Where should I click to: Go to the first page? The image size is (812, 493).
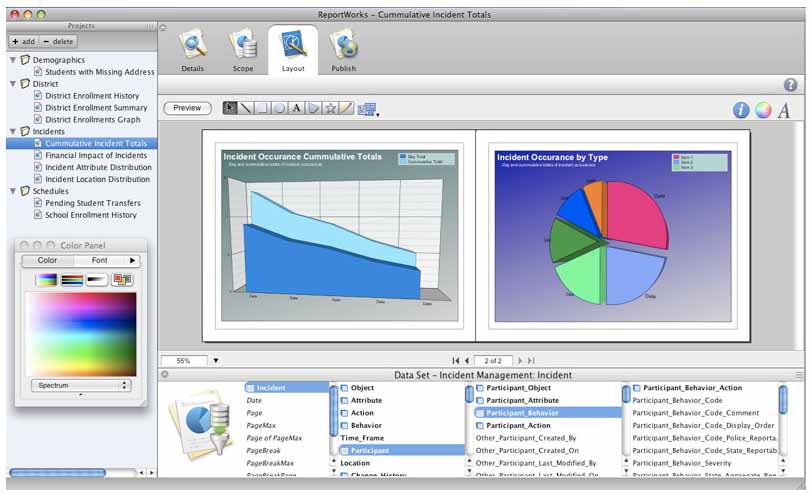[x=455, y=360]
